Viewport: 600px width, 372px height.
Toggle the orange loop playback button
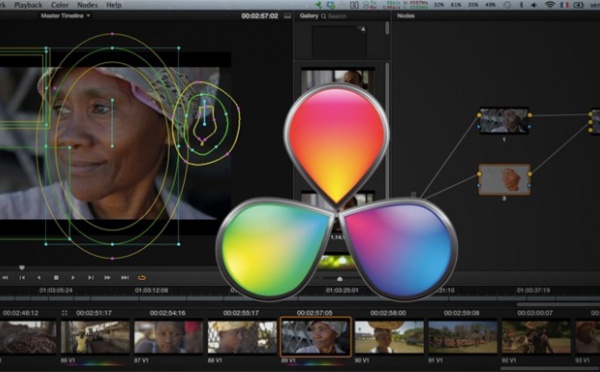click(142, 277)
